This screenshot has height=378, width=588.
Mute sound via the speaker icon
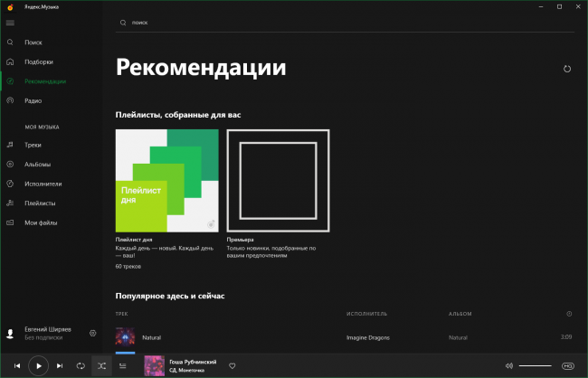[x=509, y=365]
